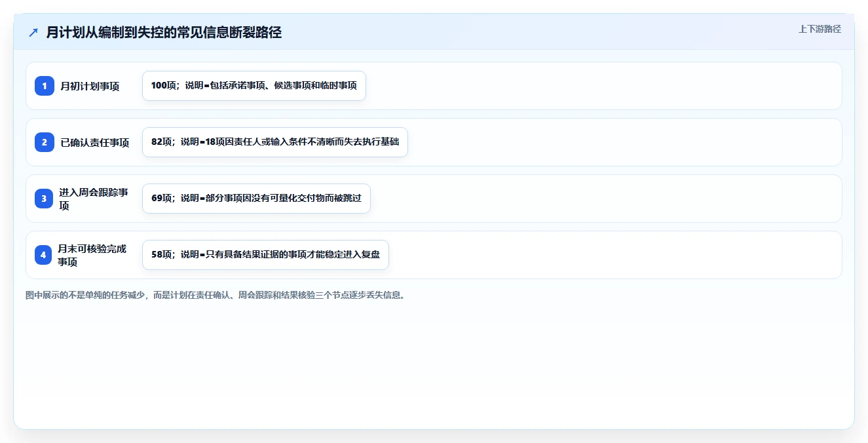Select the 月初计划事项 label

[x=90, y=86]
